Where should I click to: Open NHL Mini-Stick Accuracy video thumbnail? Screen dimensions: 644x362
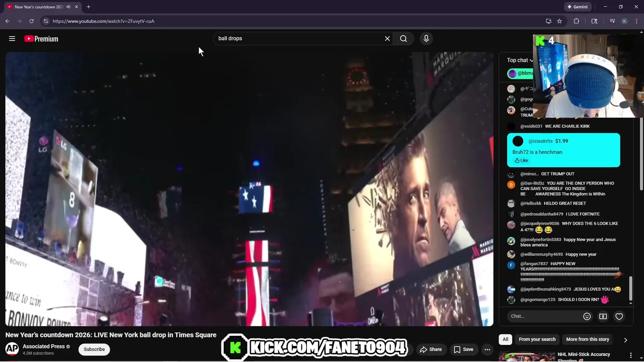pos(526,357)
